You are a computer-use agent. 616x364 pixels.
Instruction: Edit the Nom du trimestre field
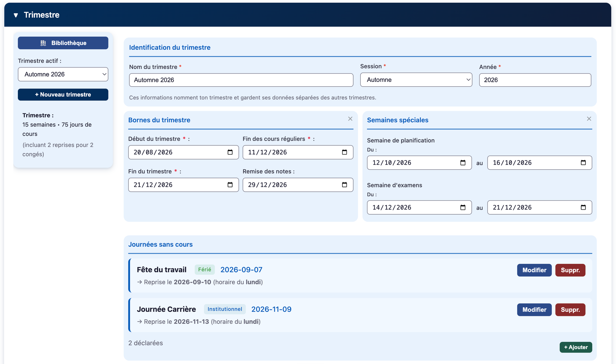pyautogui.click(x=241, y=80)
